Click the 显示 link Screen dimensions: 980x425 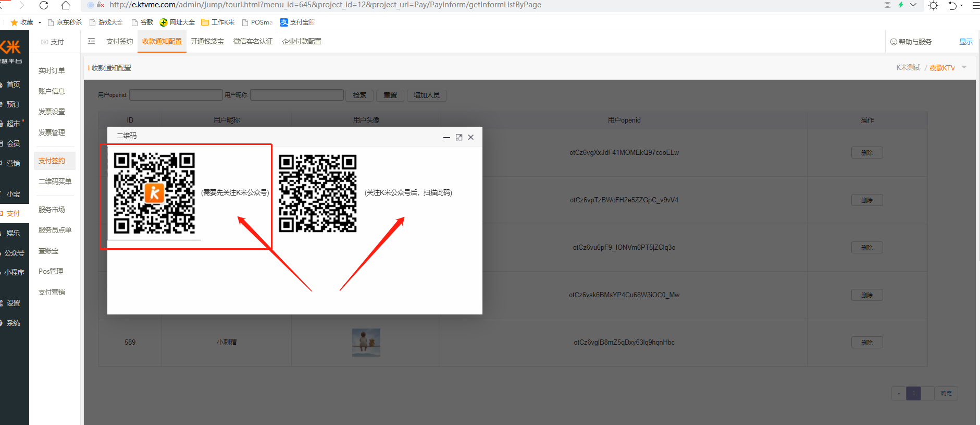[x=966, y=42]
